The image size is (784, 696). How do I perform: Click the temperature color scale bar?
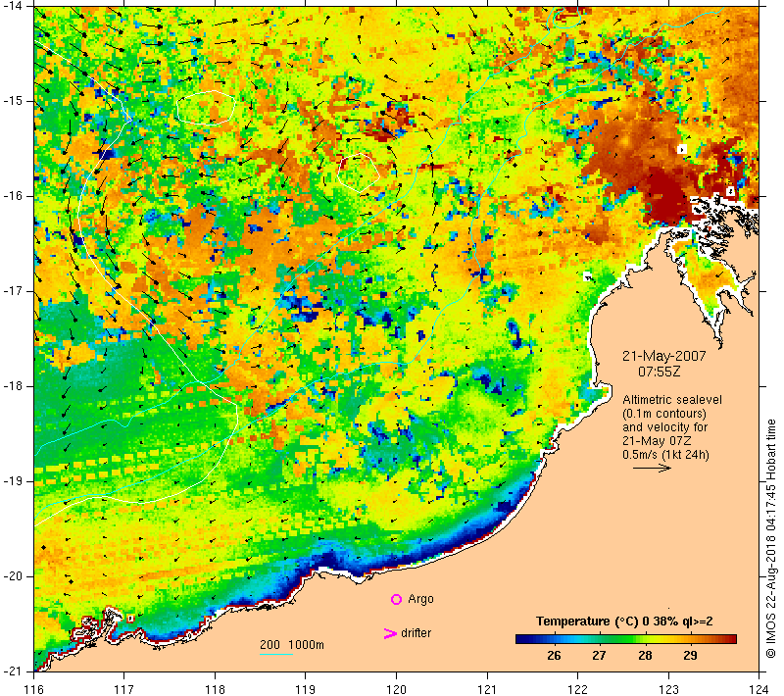click(x=626, y=639)
